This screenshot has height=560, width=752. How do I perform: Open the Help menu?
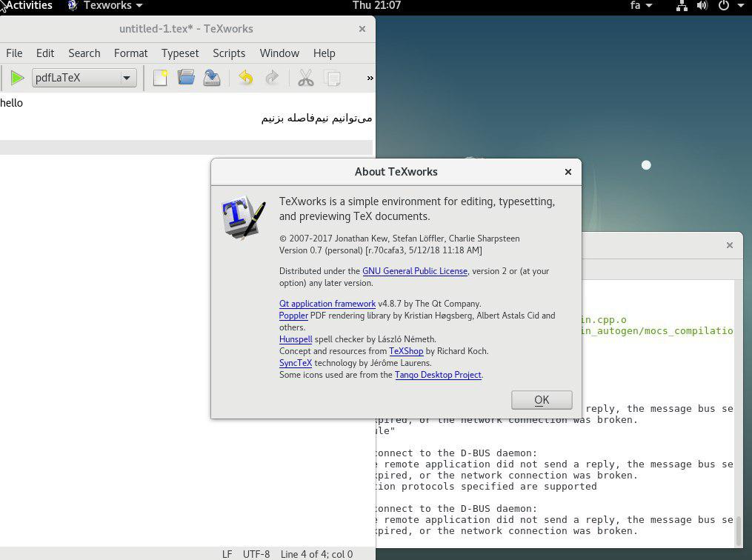click(x=324, y=53)
